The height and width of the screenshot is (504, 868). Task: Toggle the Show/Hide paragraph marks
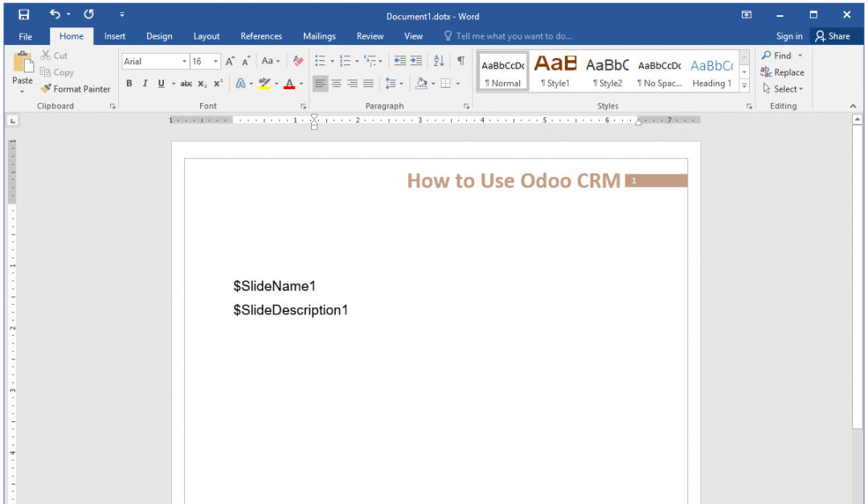461,60
